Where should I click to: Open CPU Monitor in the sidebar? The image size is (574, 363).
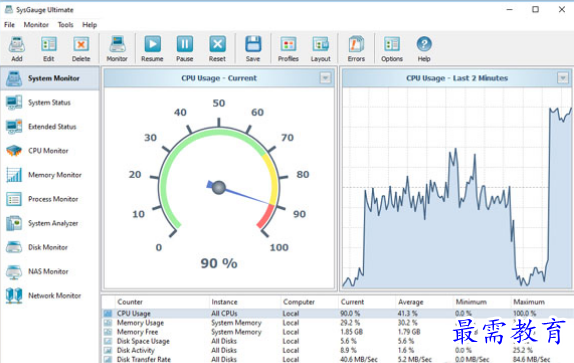point(50,151)
